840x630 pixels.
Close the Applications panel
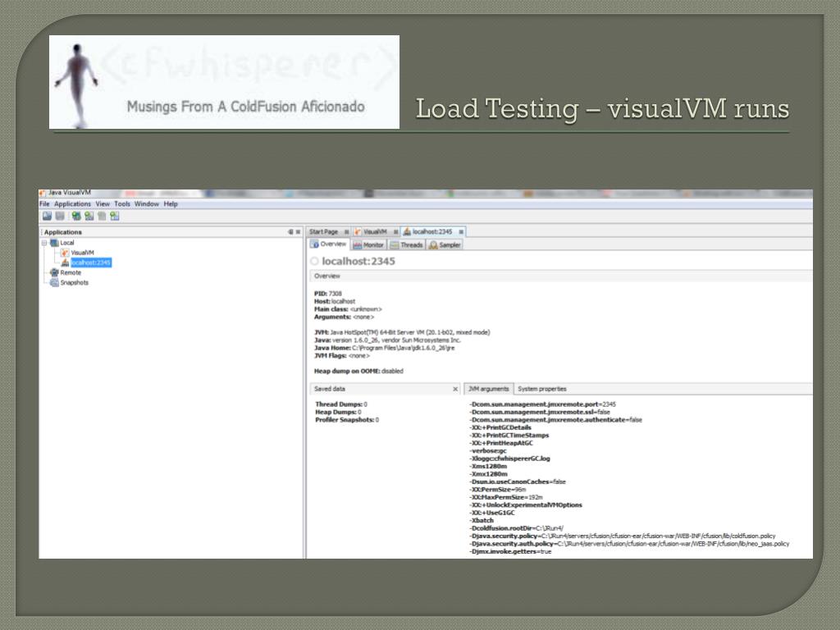299,232
